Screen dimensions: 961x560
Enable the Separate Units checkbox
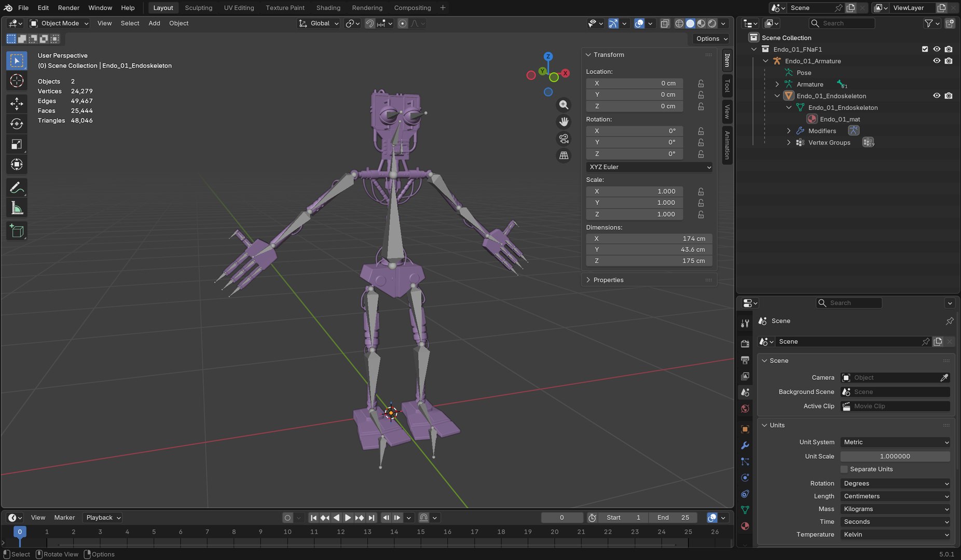point(844,469)
